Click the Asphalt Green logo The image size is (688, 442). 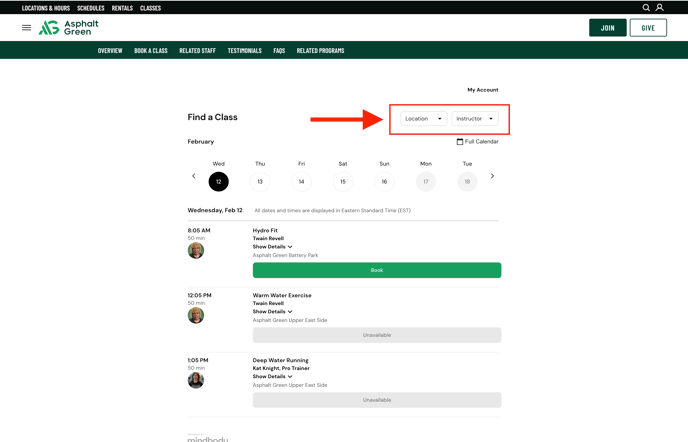[69, 28]
